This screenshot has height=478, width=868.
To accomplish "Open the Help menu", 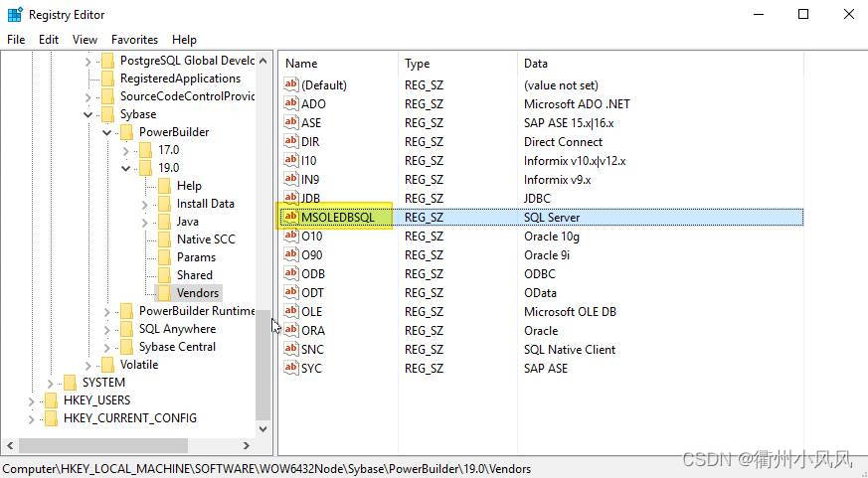I will tap(184, 40).
